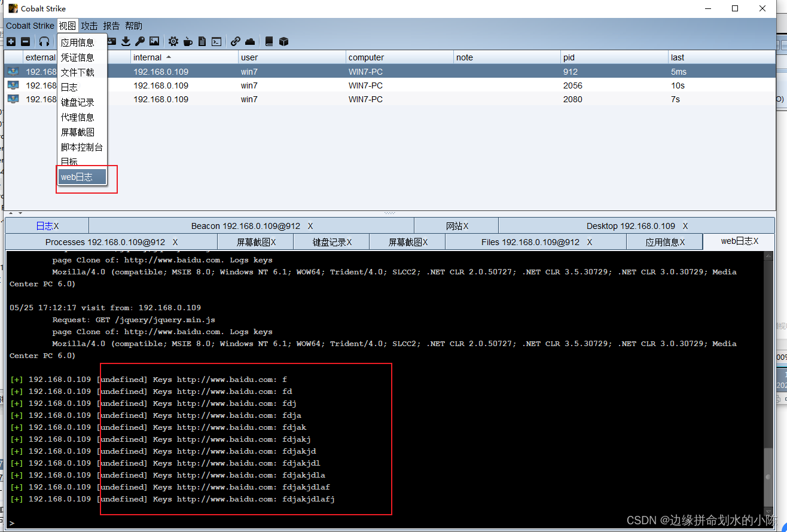Sort by the pid column header
Image resolution: width=787 pixels, height=532 pixels.
[615, 57]
